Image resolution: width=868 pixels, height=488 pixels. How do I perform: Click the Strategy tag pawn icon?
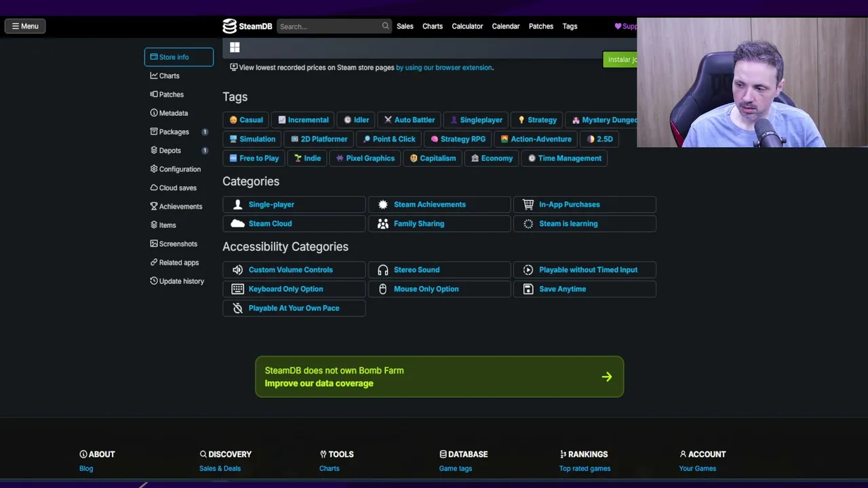[x=521, y=120]
